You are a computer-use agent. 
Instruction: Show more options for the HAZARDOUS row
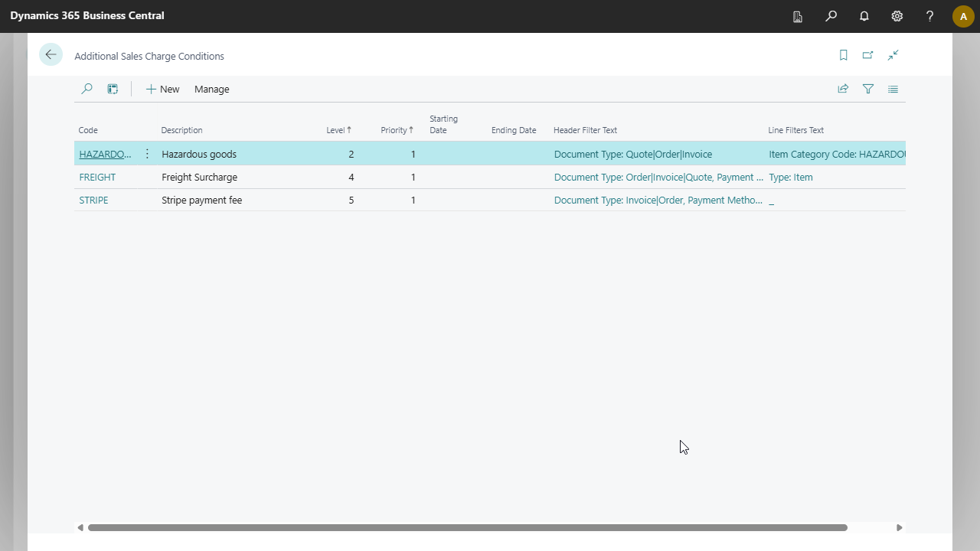tap(147, 154)
